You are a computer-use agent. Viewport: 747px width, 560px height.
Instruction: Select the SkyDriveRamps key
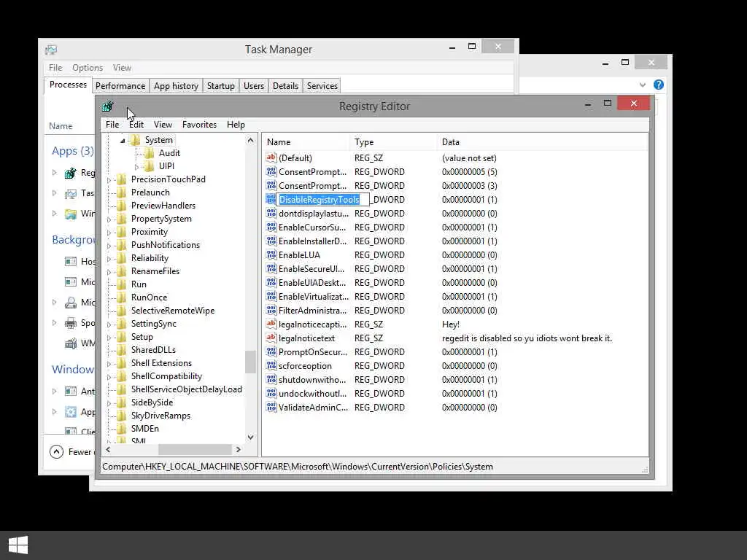160,415
